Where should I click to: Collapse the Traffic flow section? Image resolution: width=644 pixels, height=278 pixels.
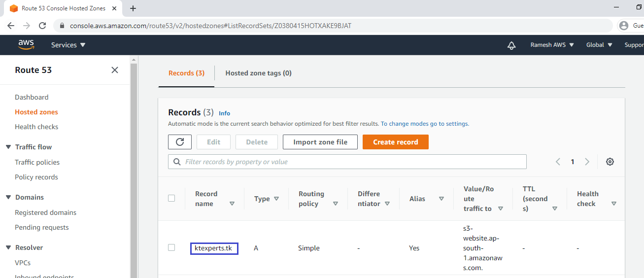tap(8, 147)
